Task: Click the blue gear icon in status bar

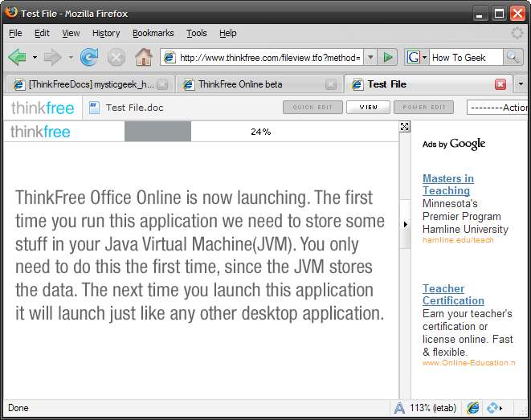Action: tap(494, 408)
